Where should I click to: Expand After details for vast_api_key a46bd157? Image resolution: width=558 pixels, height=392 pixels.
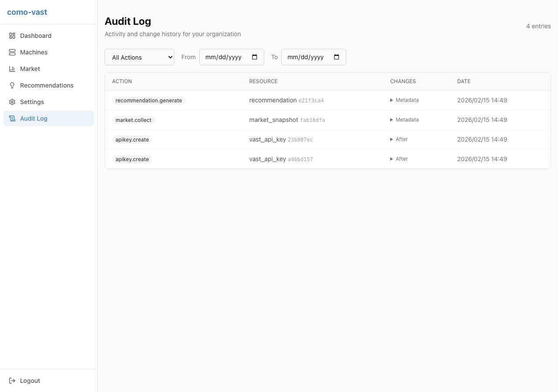tap(399, 159)
